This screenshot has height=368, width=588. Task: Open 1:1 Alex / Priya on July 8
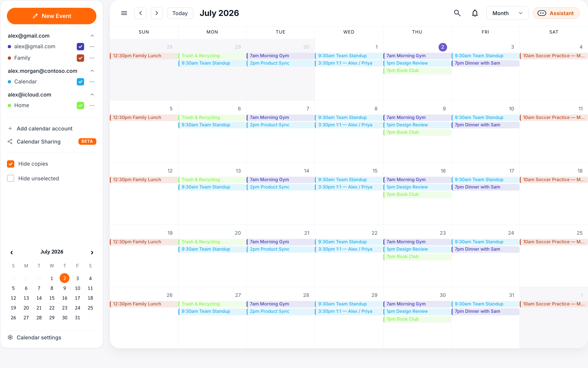tap(349, 125)
